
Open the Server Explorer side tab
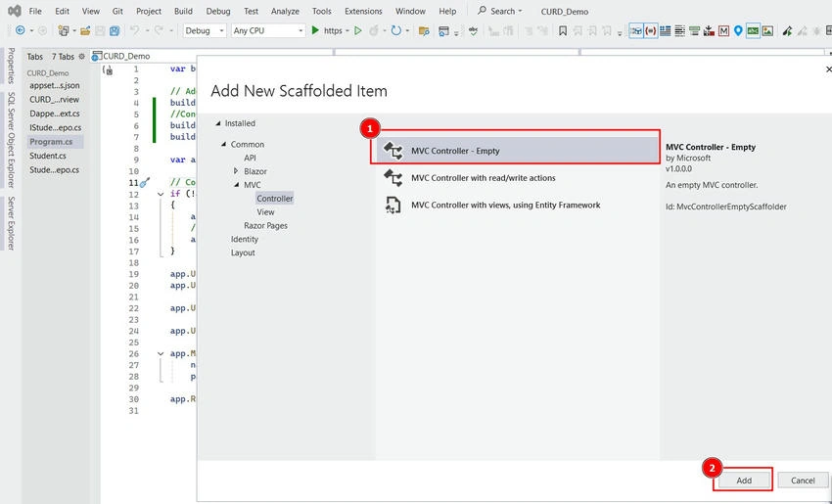(11, 223)
